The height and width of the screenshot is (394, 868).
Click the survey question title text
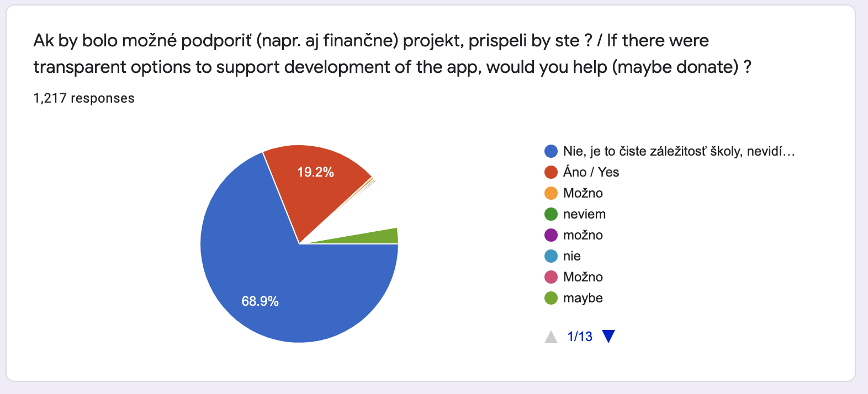(392, 54)
